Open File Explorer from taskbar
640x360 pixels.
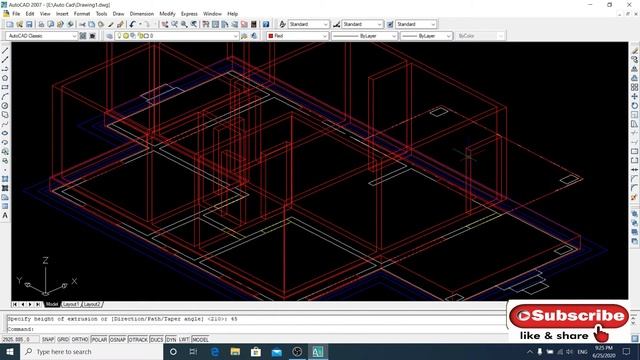pos(235,351)
